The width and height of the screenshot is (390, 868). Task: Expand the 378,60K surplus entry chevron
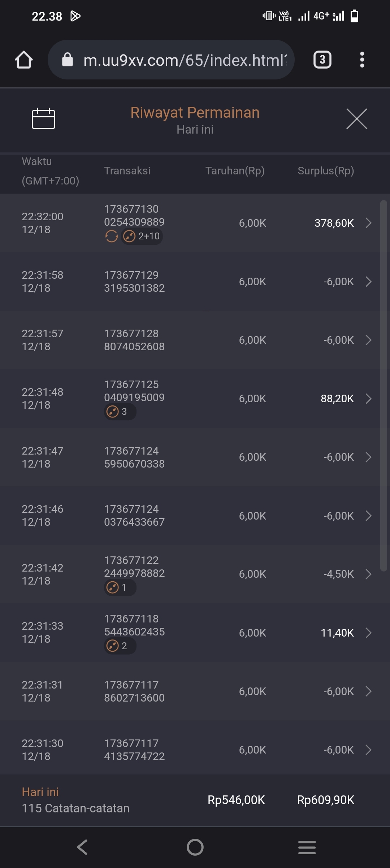coord(368,223)
